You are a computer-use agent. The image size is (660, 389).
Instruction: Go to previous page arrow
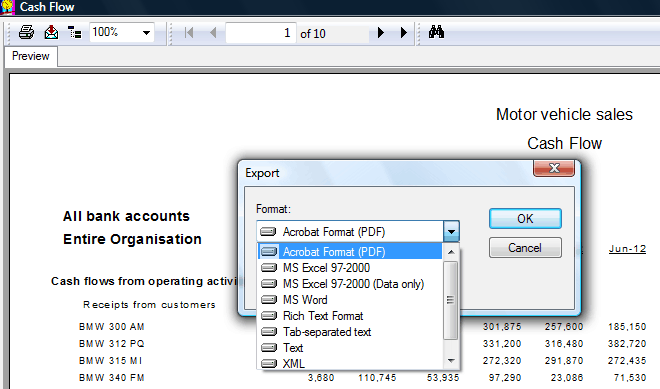213,32
